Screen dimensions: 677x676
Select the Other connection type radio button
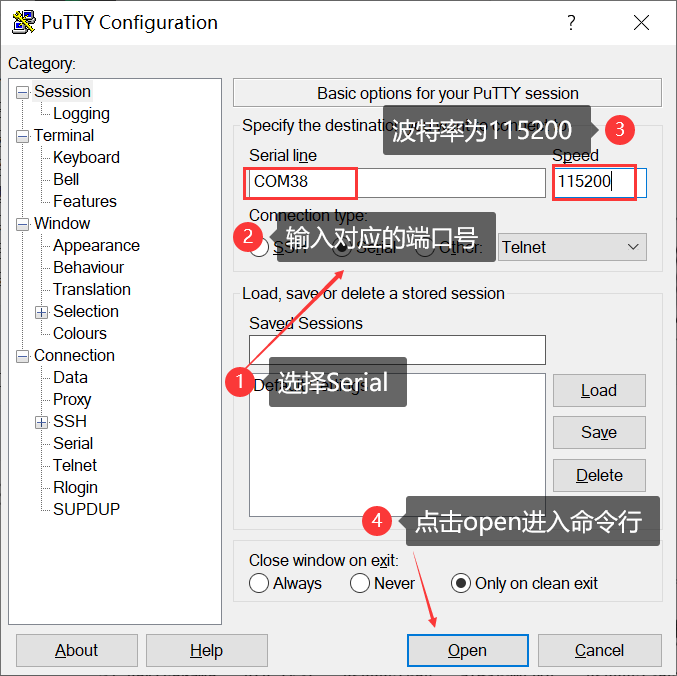[x=425, y=247]
